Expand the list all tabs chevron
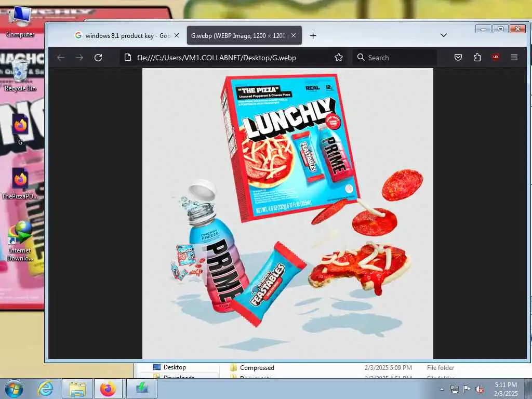532x399 pixels. point(444,35)
